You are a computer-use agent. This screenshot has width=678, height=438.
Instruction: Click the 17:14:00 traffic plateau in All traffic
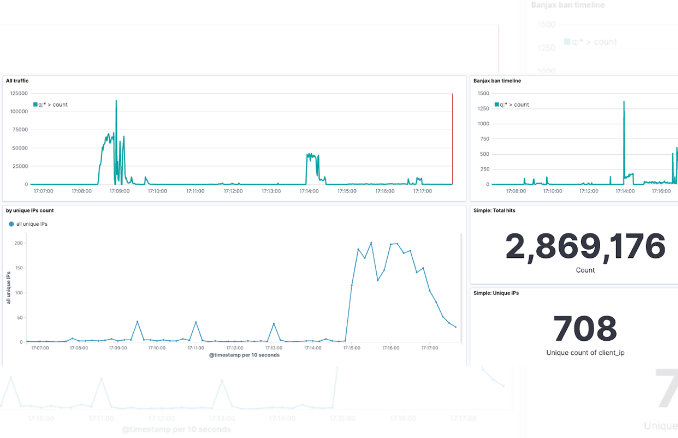click(312, 157)
